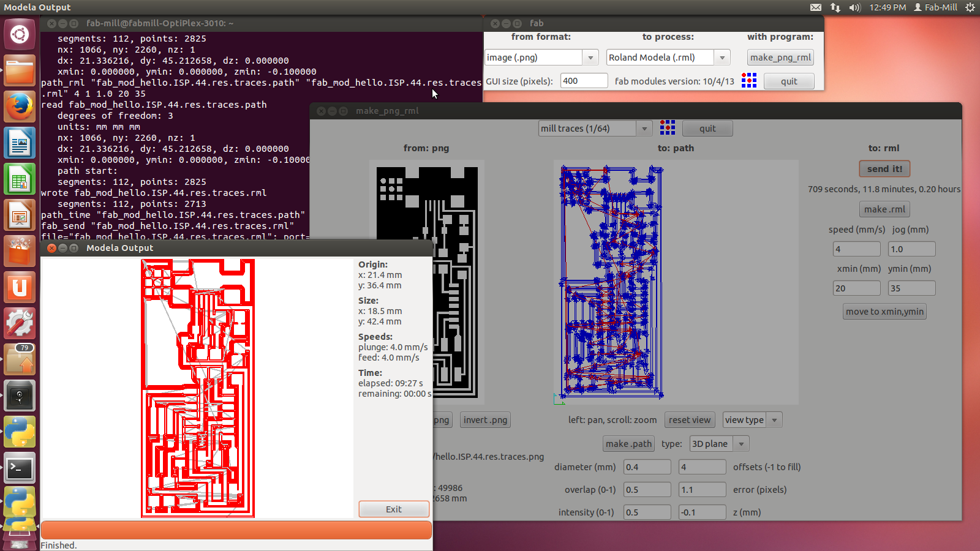The image size is (980, 551).
Task: Open the network connections indicator
Action: click(x=835, y=7)
